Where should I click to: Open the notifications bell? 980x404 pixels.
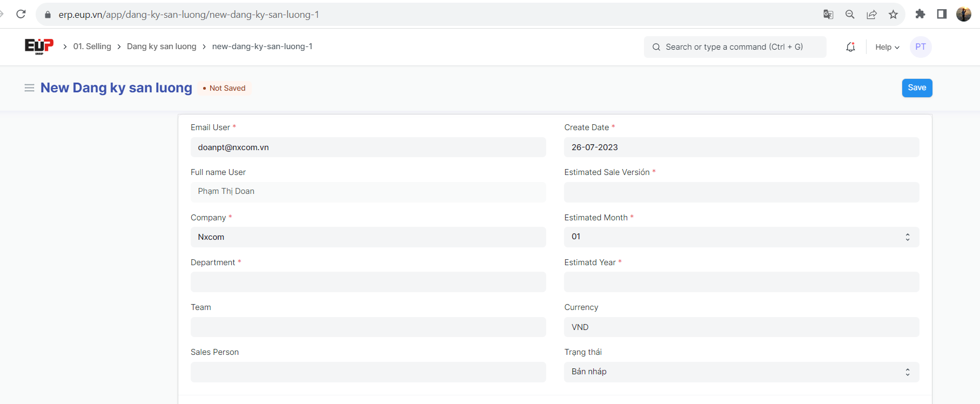(x=850, y=47)
